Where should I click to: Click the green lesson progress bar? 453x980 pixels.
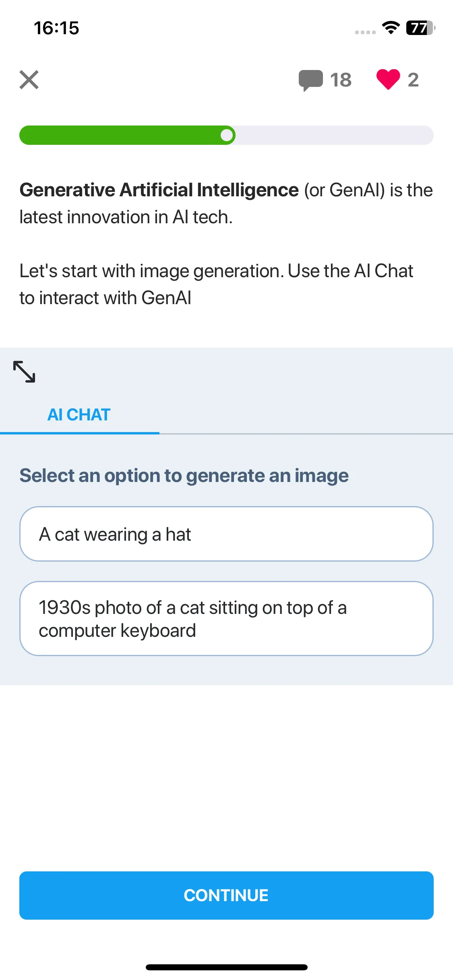[x=127, y=135]
